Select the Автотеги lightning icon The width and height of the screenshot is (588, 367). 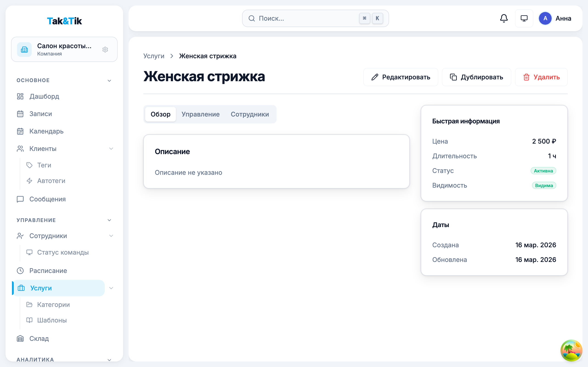point(29,181)
